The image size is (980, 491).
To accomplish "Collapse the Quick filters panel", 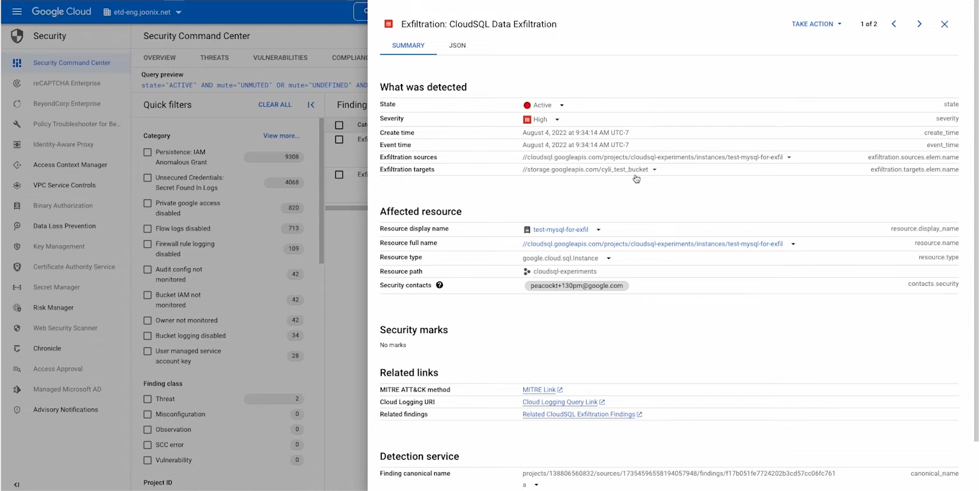I will pyautogui.click(x=311, y=105).
